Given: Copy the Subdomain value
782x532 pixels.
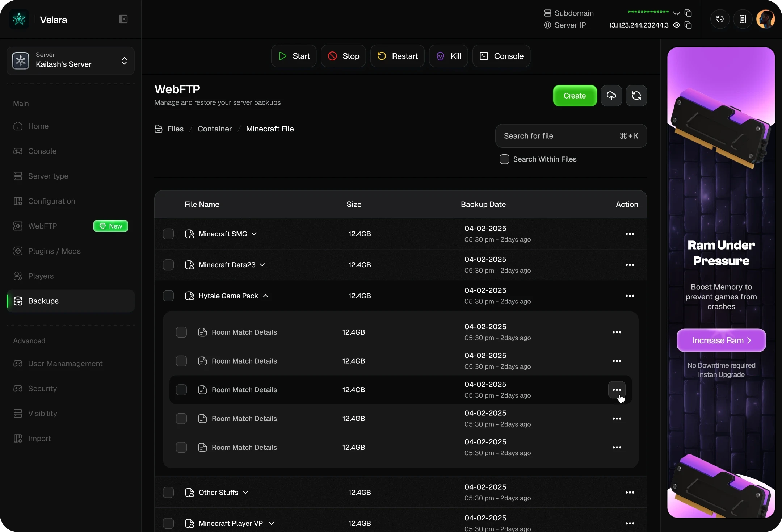Looking at the screenshot, I should (x=688, y=13).
